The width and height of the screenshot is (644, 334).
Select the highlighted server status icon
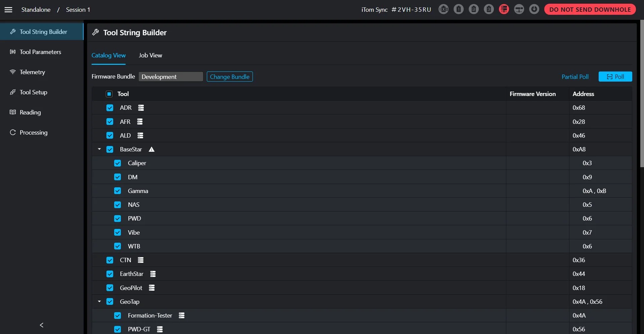(504, 9)
